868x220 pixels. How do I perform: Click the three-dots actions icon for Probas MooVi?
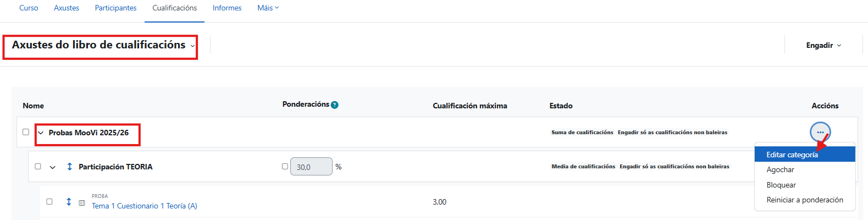pyautogui.click(x=820, y=132)
